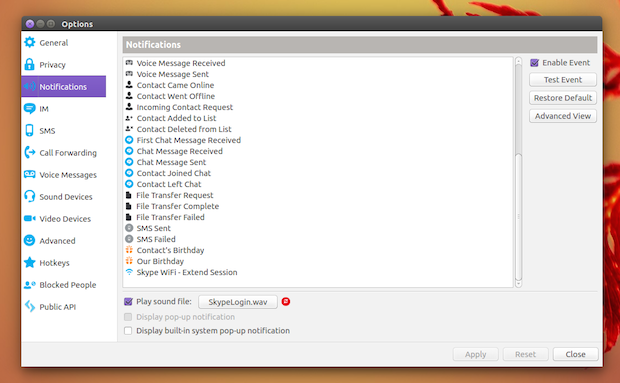The width and height of the screenshot is (620, 383).
Task: Click the General gear icon
Action: tap(30, 42)
